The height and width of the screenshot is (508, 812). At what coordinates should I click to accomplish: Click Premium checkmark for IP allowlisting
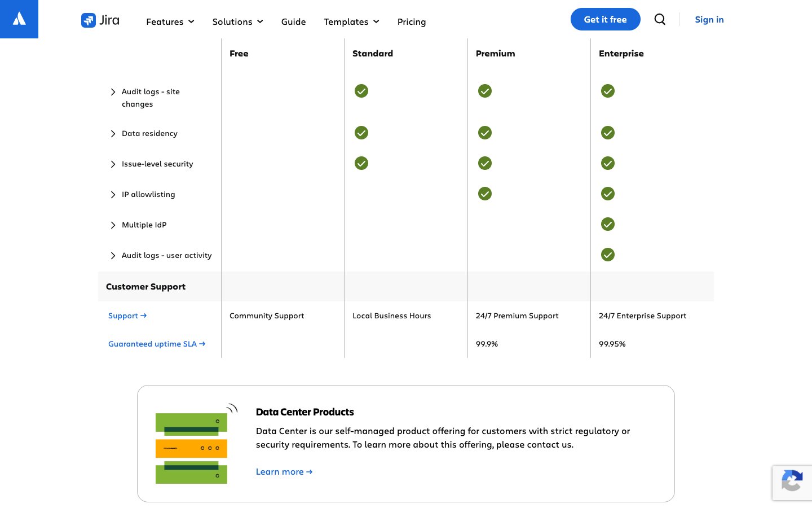point(485,194)
